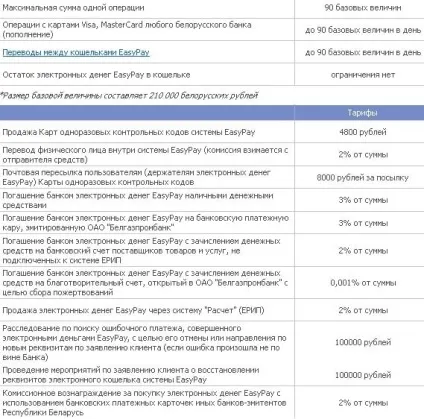Select the '0,001% от суммы' value

363,283
